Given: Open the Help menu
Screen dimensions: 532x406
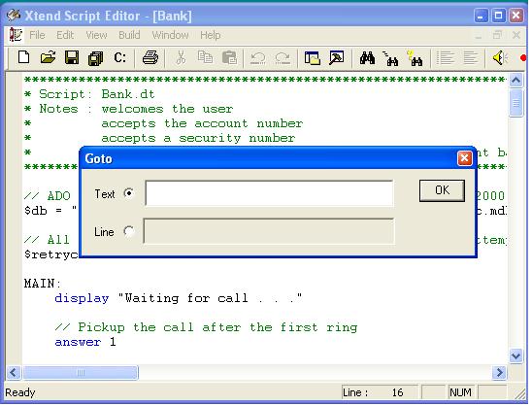Looking at the screenshot, I should pos(210,35).
